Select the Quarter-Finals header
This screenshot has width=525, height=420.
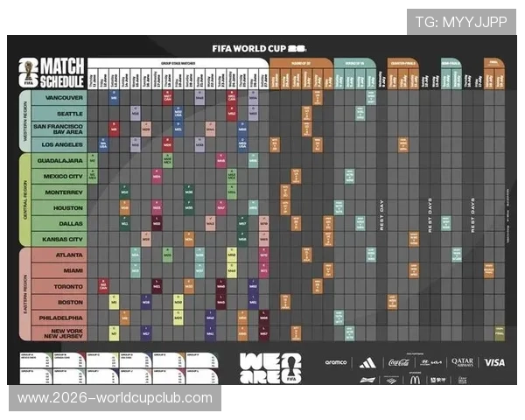(x=403, y=63)
